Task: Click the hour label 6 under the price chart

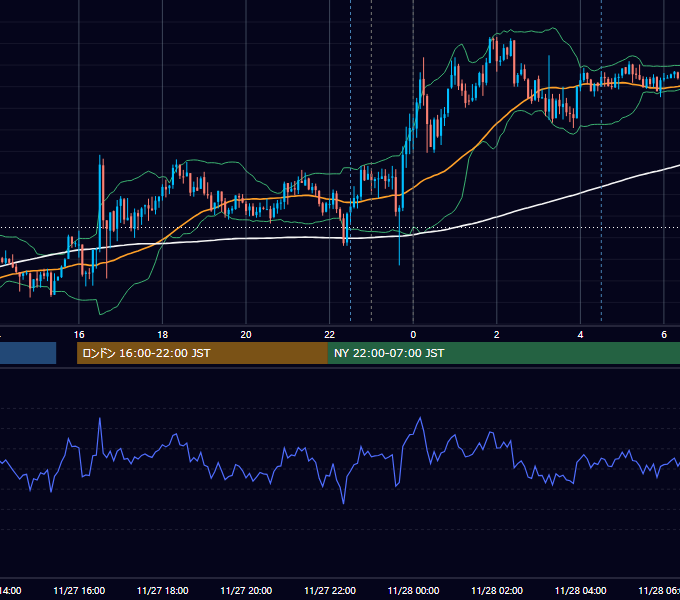Action: coord(664,335)
